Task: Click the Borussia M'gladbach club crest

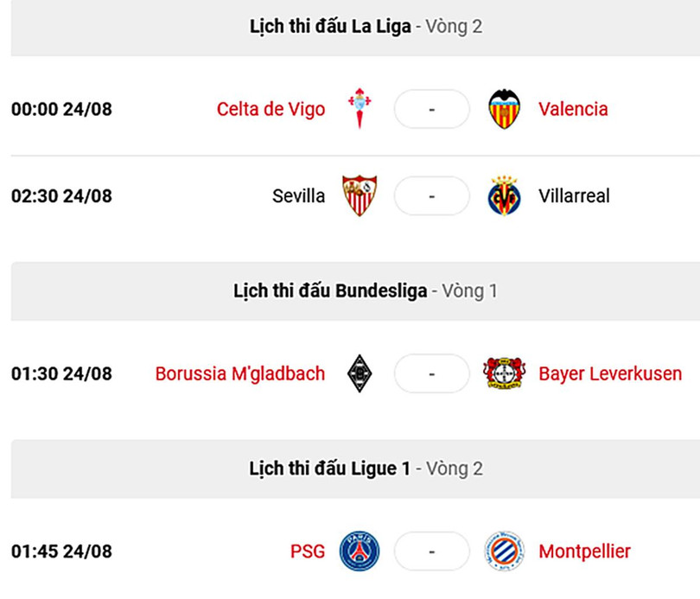Action: click(360, 373)
